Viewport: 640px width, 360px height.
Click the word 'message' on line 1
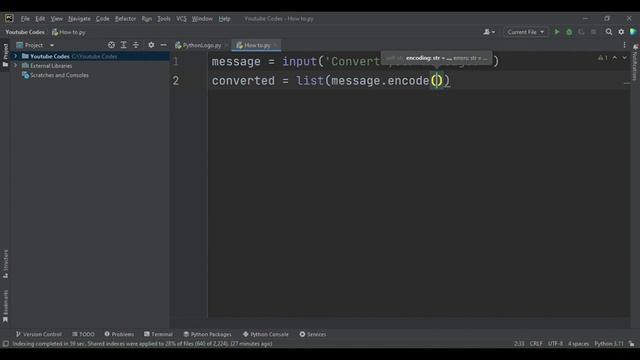point(236,62)
